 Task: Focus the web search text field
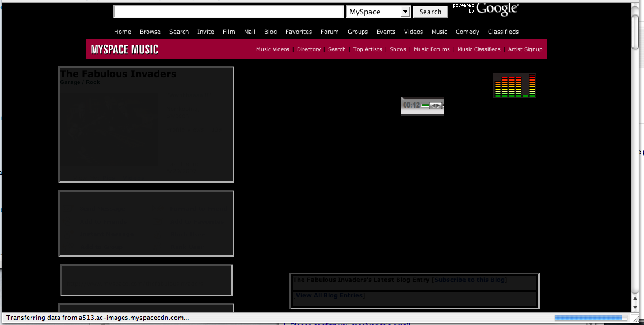coord(228,12)
